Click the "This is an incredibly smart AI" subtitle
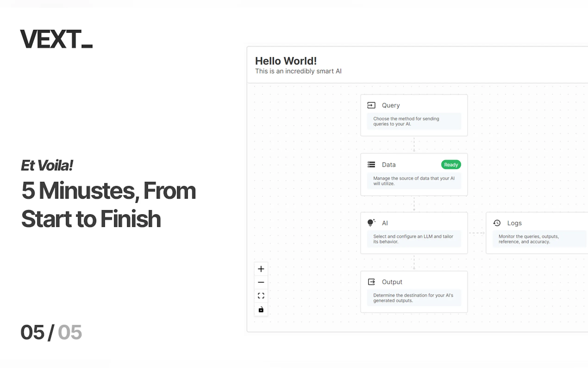Viewport: 588px width, 368px height. click(x=298, y=71)
